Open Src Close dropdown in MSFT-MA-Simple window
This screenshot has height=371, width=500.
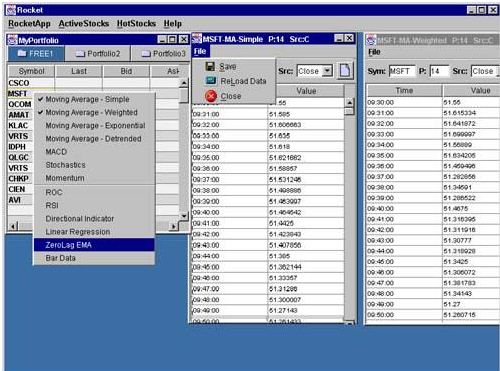tap(328, 71)
